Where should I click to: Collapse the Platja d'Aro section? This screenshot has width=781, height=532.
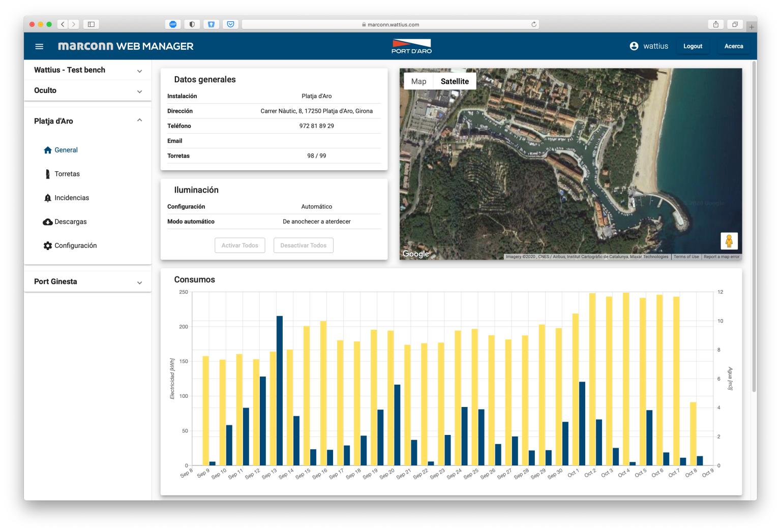pyautogui.click(x=139, y=120)
